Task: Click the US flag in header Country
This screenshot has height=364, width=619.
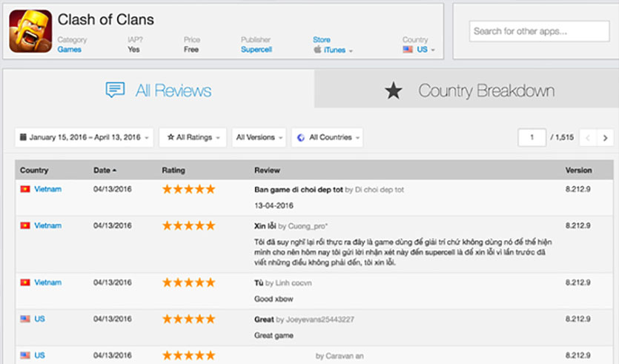Action: pyautogui.click(x=408, y=50)
